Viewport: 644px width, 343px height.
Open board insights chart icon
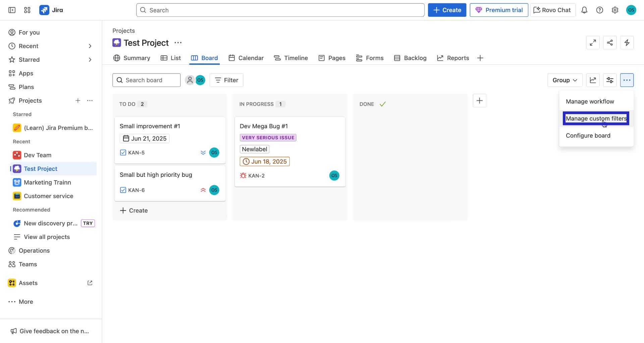(x=593, y=80)
